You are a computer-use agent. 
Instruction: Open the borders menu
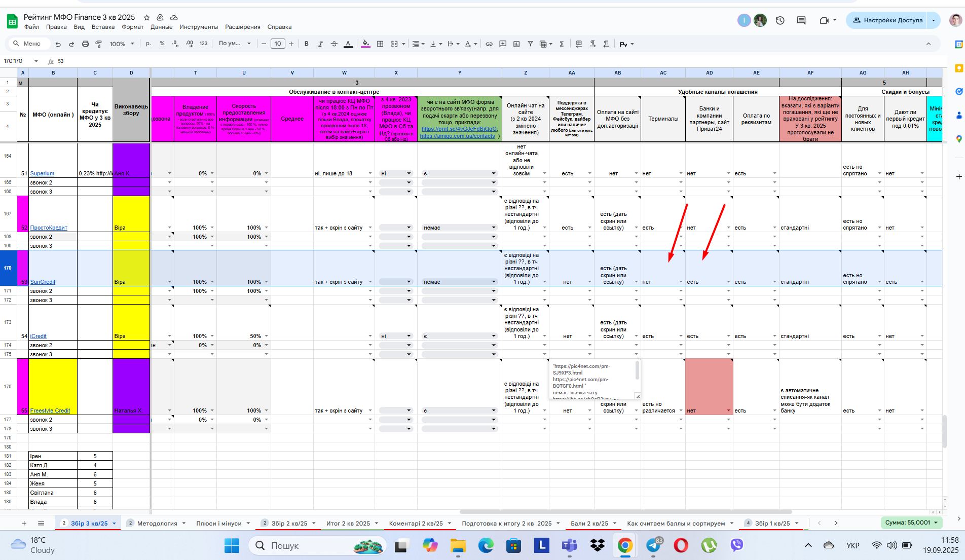[380, 44]
